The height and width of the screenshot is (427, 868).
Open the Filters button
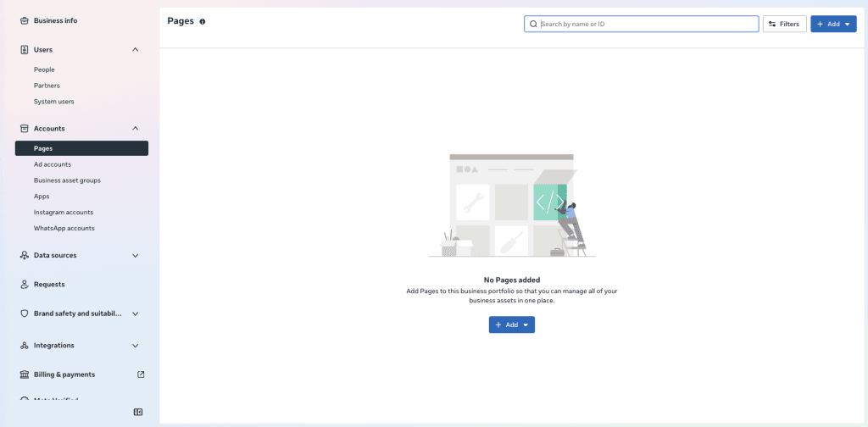tap(784, 24)
